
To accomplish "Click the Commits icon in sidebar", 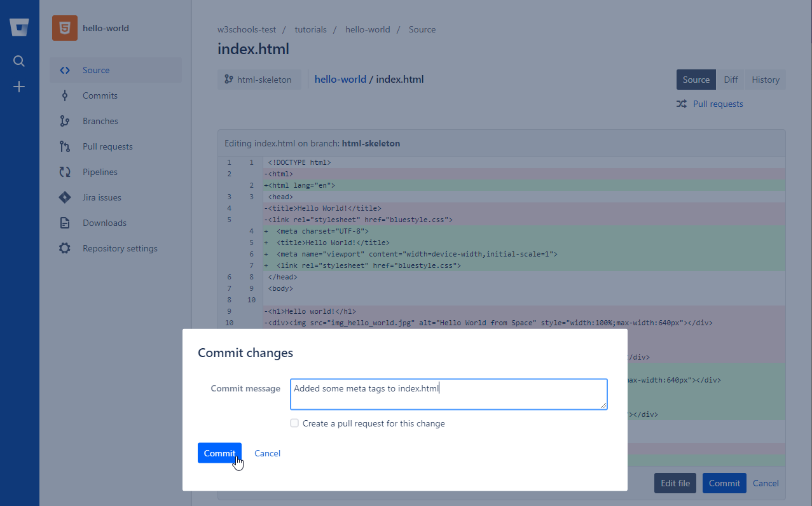I will pos(64,95).
